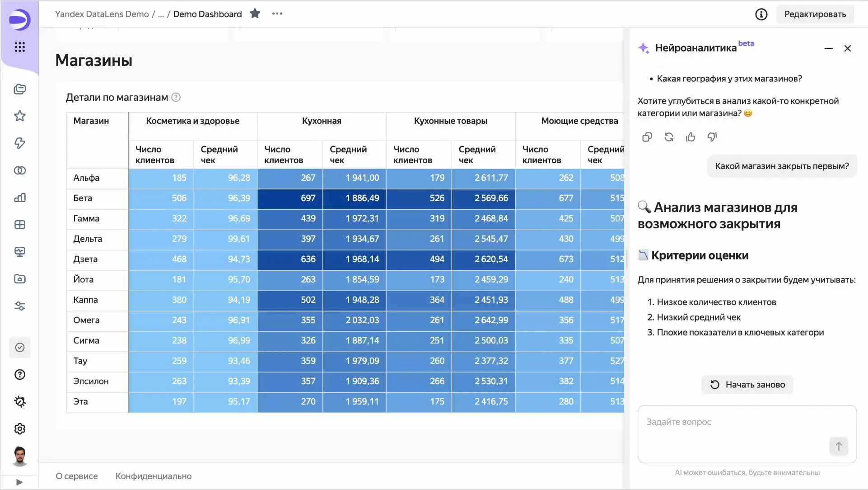The image size is (868, 490).
Task: Expand the sidebar with bottom arrow
Action: [x=19, y=482]
